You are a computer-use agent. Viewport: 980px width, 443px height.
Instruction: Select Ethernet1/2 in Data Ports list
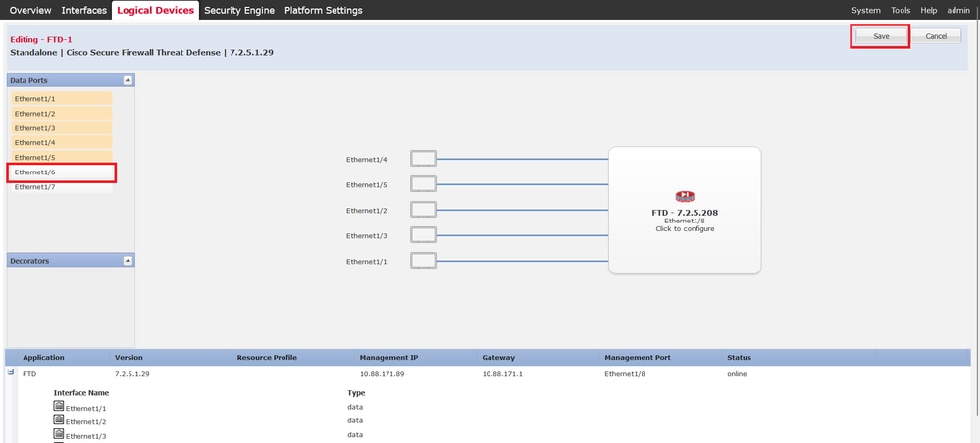62,114
